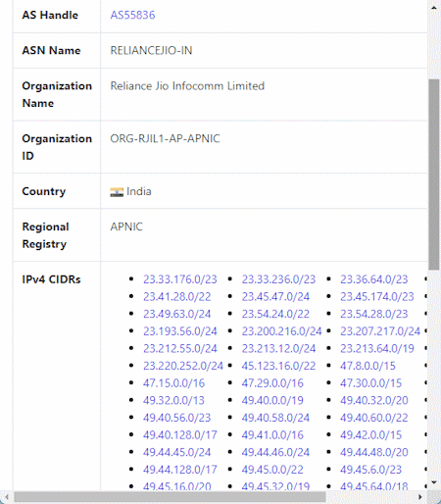Open CIDR 23.41.28.0/22 link

pos(177,297)
